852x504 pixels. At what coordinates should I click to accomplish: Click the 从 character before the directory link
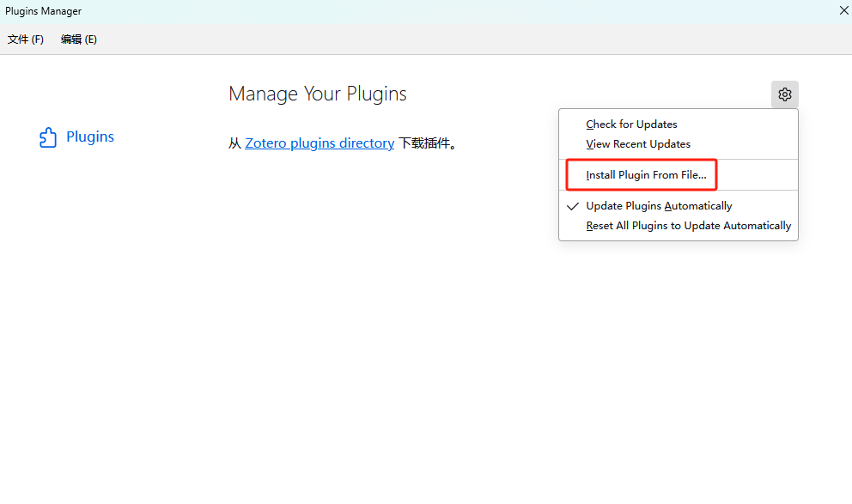(x=234, y=143)
